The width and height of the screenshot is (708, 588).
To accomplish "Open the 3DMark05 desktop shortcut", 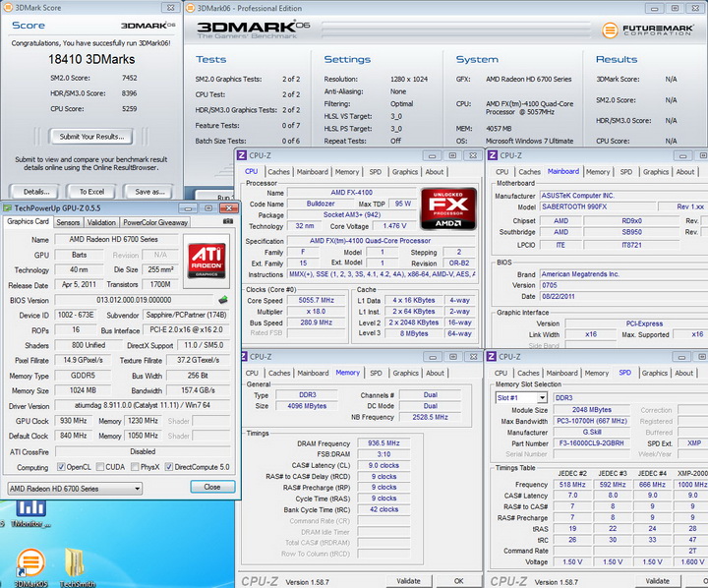I will [30, 567].
